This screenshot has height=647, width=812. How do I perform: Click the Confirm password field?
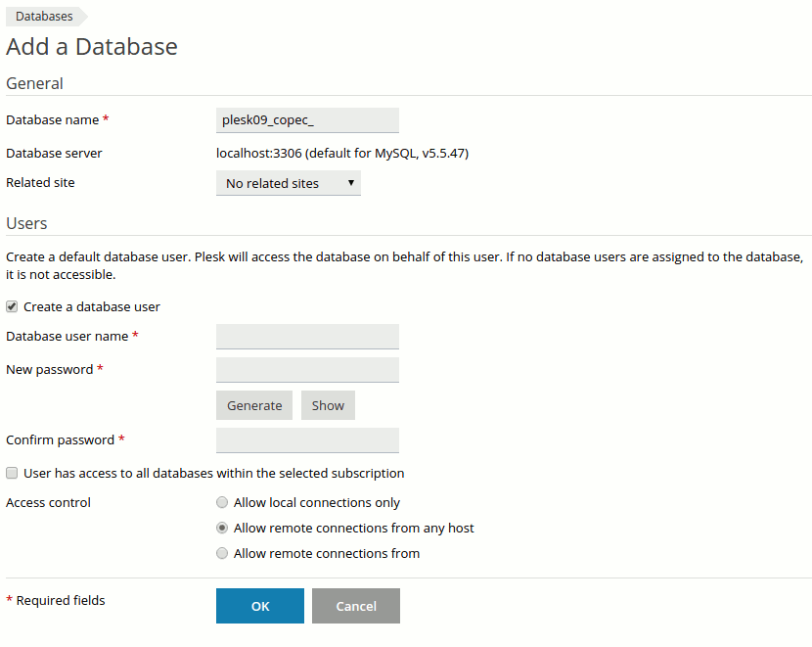click(307, 440)
